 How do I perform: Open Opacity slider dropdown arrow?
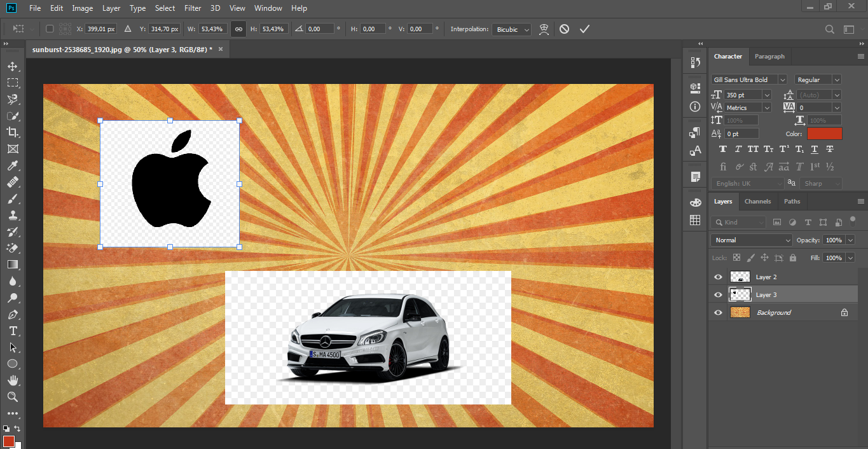pyautogui.click(x=850, y=240)
